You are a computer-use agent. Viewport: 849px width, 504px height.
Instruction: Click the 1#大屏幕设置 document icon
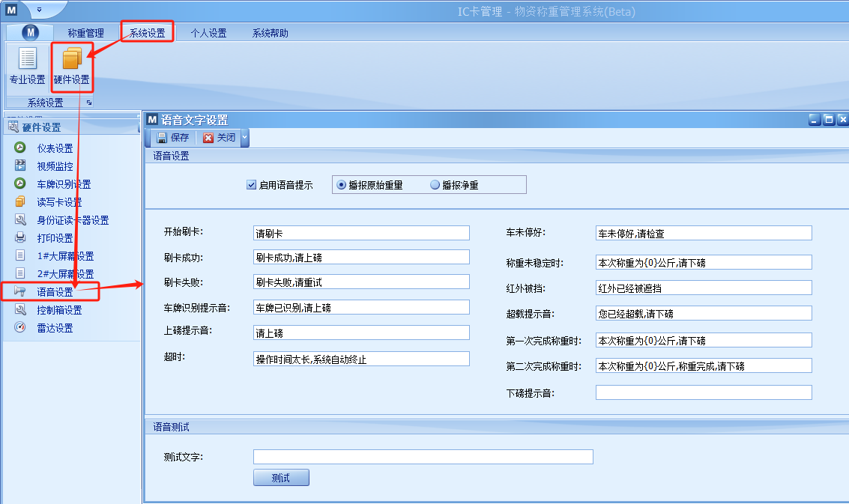click(x=20, y=255)
